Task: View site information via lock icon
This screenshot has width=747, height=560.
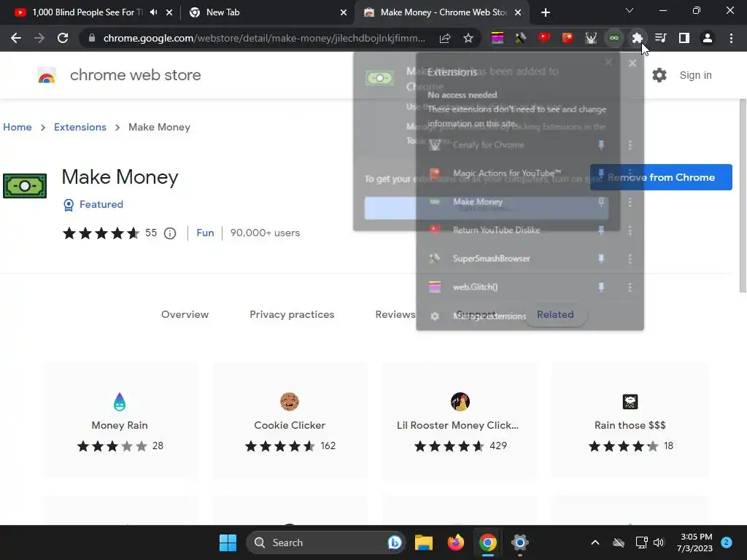Action: (x=92, y=38)
